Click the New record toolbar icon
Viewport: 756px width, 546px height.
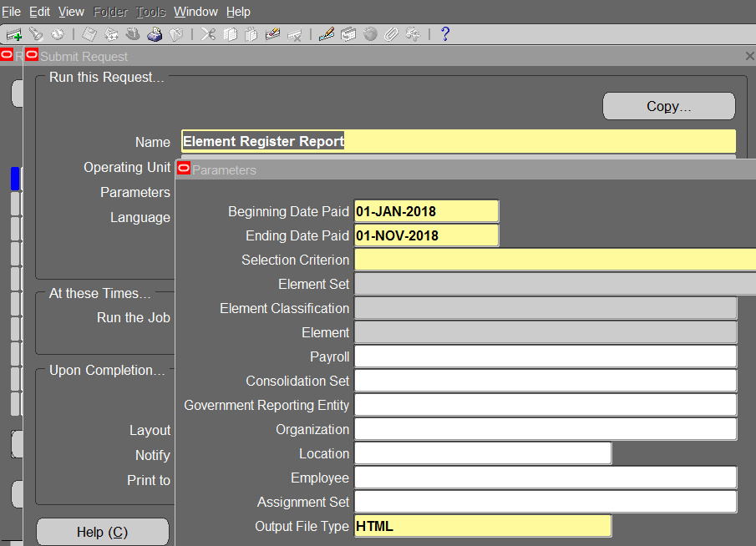pos(14,34)
